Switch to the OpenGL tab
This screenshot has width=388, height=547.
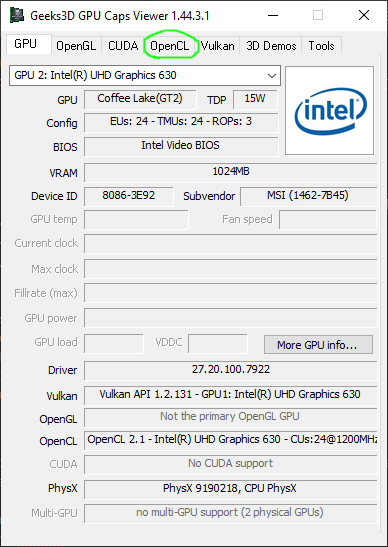click(x=76, y=46)
